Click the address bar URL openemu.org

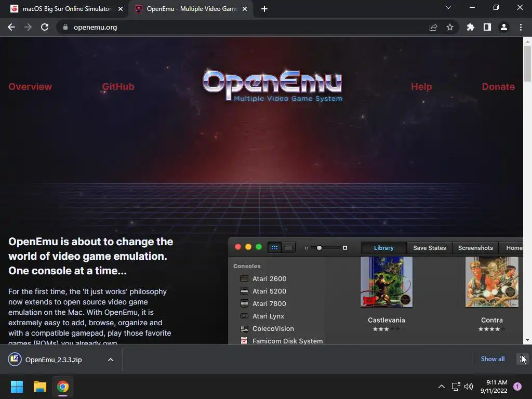tap(96, 27)
